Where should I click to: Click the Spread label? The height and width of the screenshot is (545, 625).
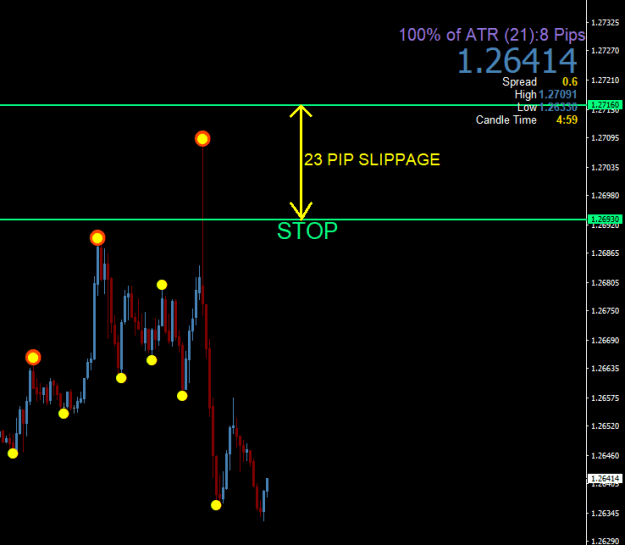tap(519, 82)
